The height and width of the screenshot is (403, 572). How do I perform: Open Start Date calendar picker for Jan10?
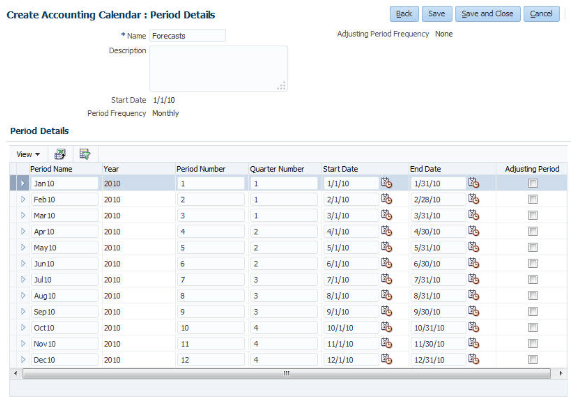(x=386, y=183)
